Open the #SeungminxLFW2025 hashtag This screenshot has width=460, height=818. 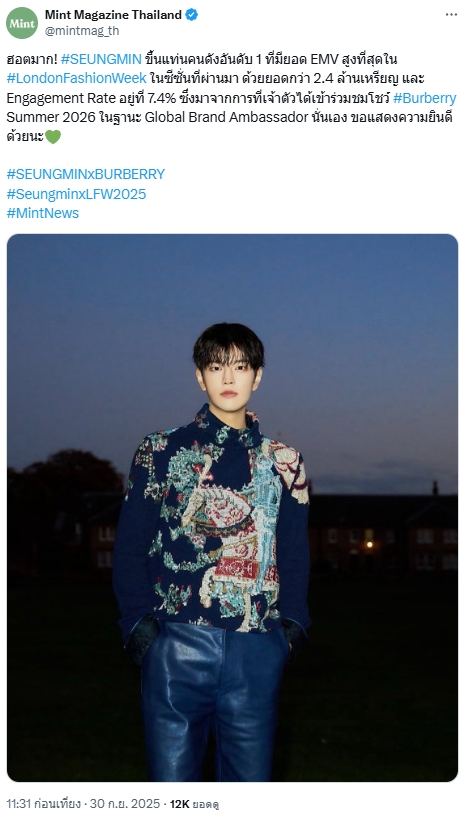click(76, 194)
